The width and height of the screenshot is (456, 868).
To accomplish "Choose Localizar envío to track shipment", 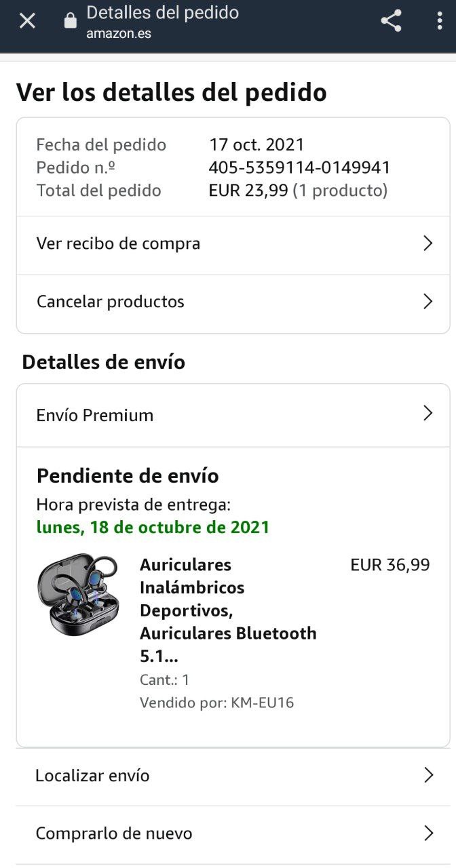I will coord(233,776).
